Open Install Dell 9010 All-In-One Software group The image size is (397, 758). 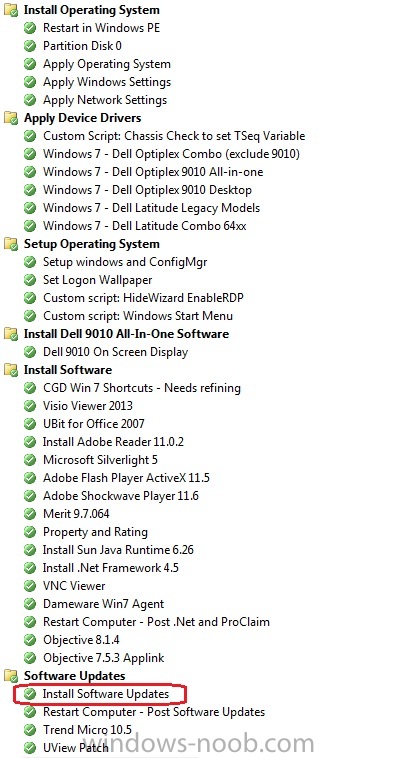(x=126, y=334)
